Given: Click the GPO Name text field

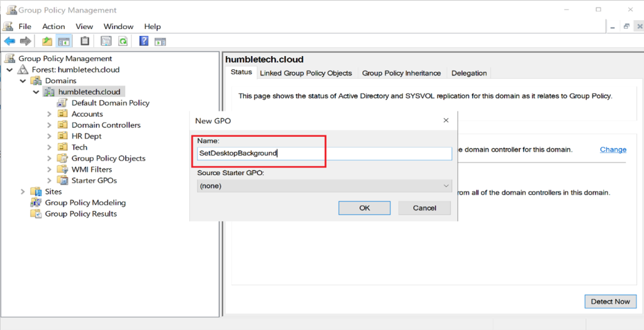Looking at the screenshot, I should point(324,153).
